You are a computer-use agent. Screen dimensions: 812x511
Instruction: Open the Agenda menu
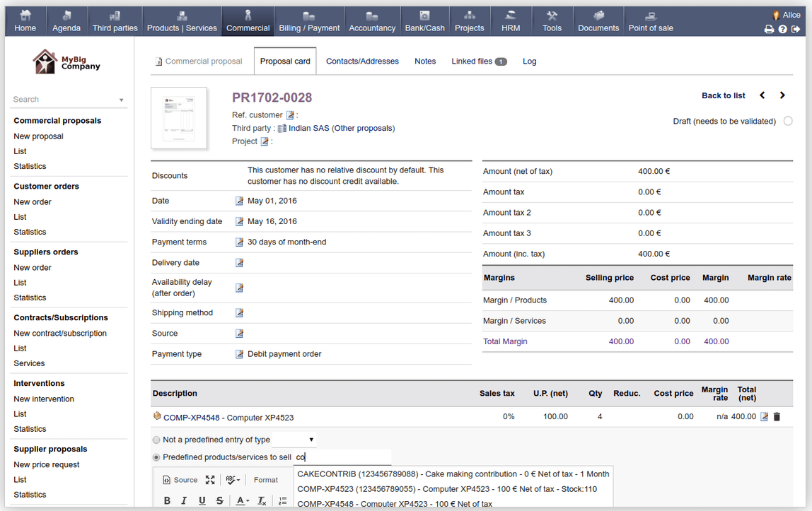[66, 21]
